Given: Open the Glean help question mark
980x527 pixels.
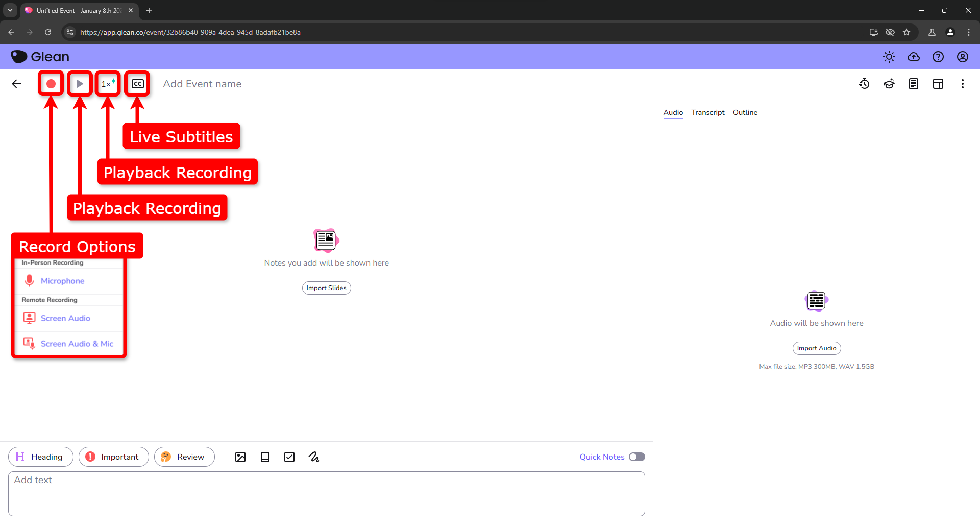Looking at the screenshot, I should click(x=938, y=57).
